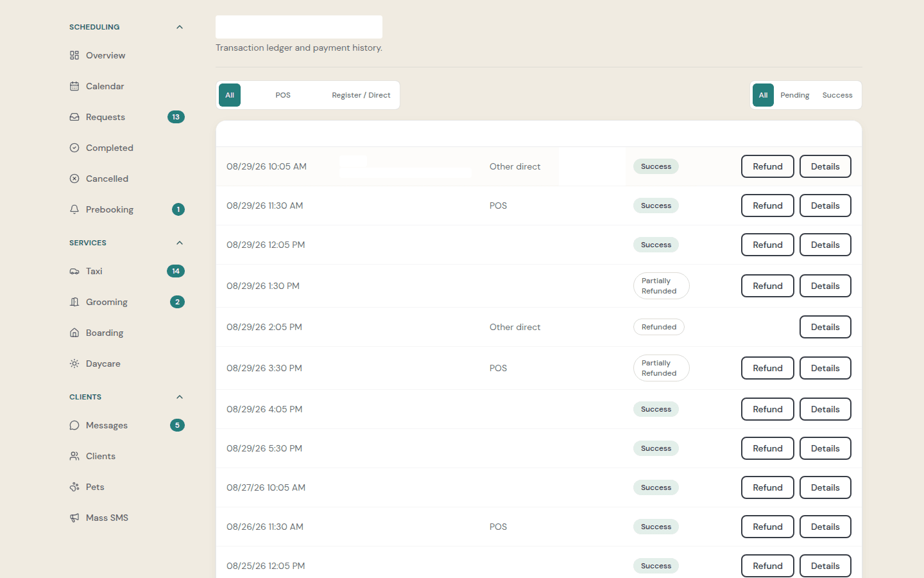
Task: Refund the 08/29/26 11:30 AM POS transaction
Action: click(767, 206)
